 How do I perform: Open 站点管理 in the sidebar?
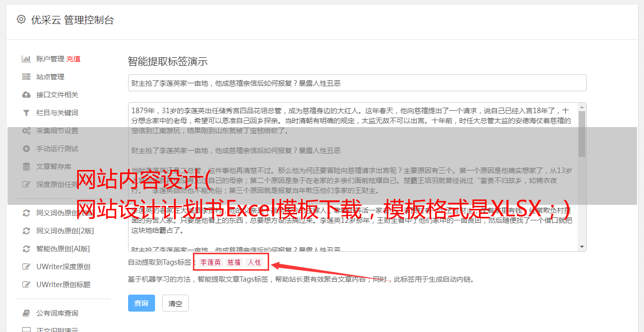tap(50, 77)
